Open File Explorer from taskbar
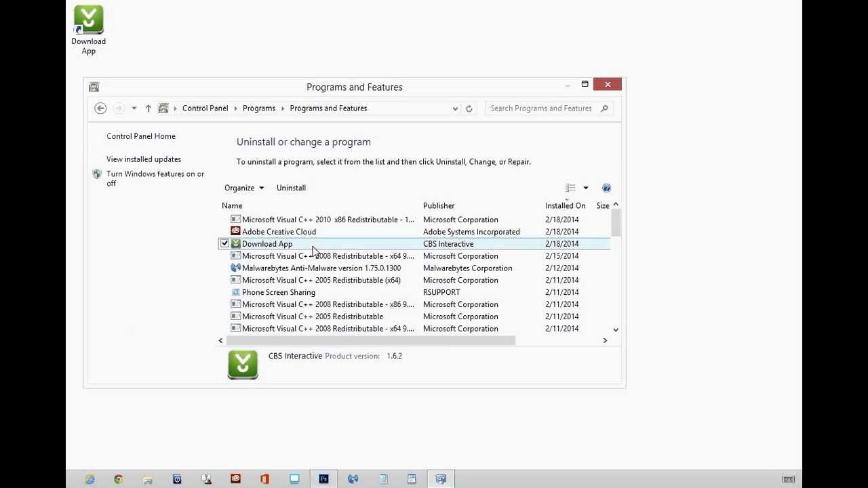The image size is (868, 488). [x=148, y=479]
